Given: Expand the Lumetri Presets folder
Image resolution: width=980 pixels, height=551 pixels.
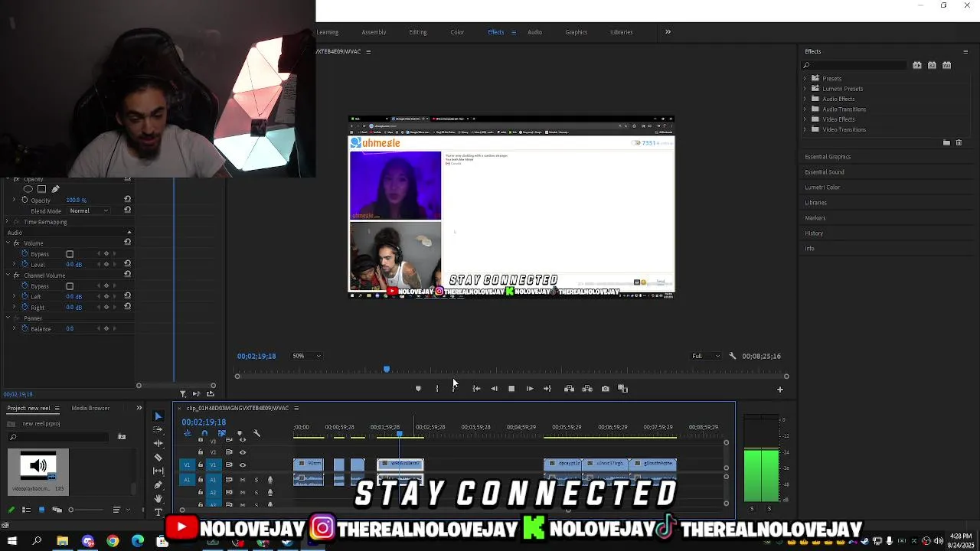Looking at the screenshot, I should (x=805, y=89).
